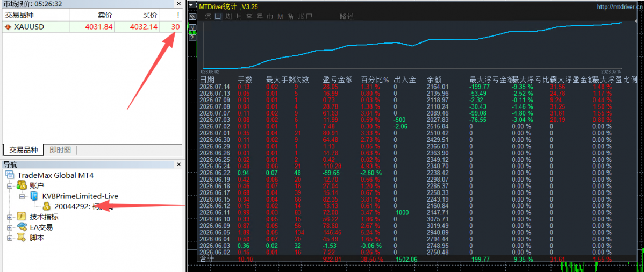Select the 币 currency statistics tab
The height and width of the screenshot is (272, 644).
(270, 17)
